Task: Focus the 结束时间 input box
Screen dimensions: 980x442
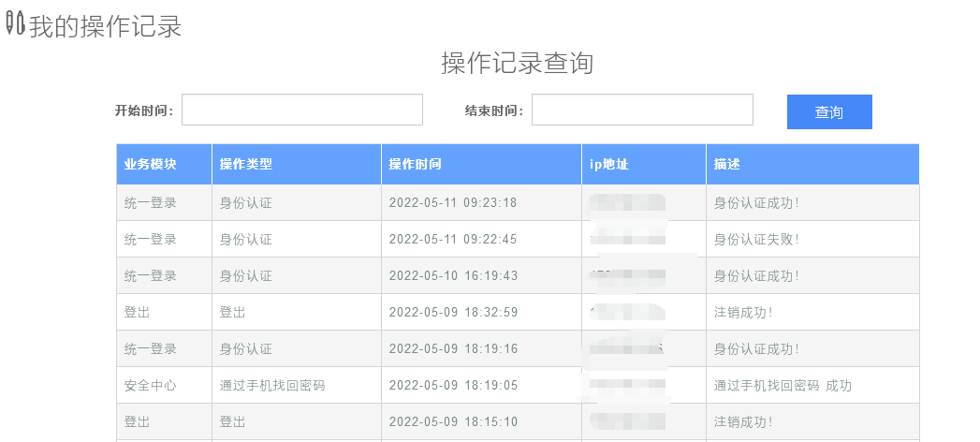Action: [642, 110]
